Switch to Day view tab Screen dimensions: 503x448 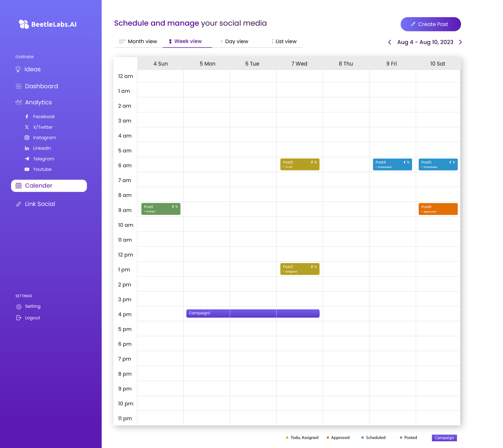[x=236, y=41]
